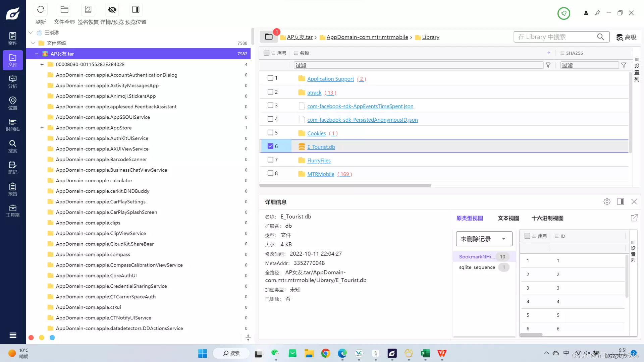Screen dimensions: 644x362
Task: Open detail panel settings gear icon
Action: click(607, 201)
